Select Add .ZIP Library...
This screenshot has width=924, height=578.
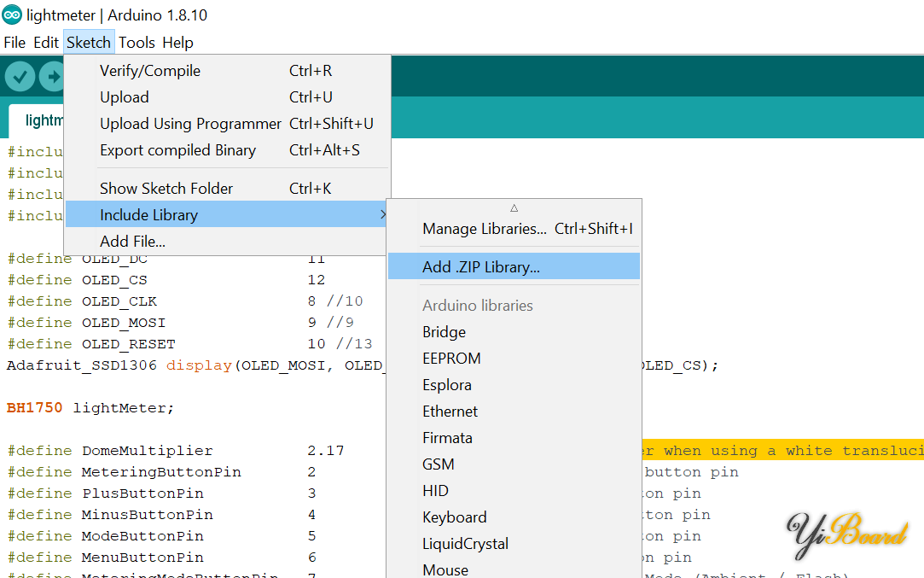click(481, 267)
